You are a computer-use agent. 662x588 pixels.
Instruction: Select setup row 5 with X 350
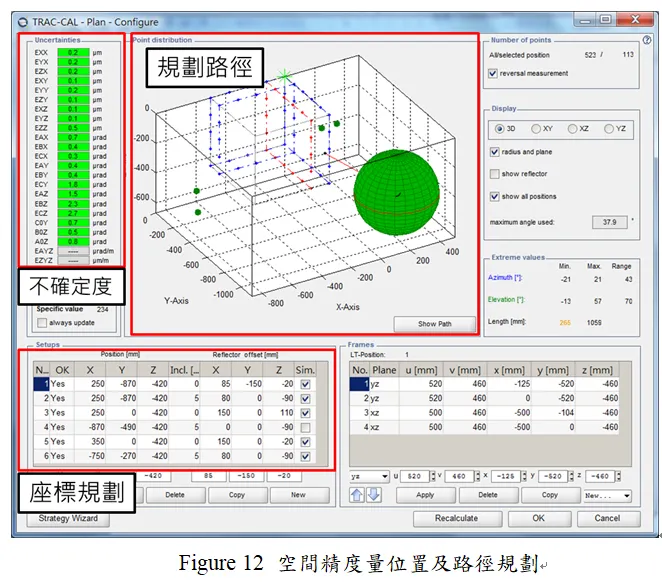175,442
